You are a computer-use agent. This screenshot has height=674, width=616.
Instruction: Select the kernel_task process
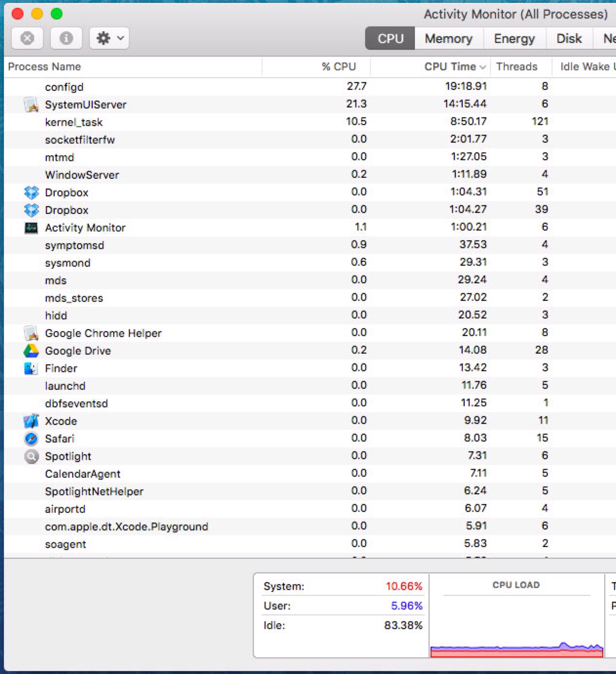tap(310, 122)
